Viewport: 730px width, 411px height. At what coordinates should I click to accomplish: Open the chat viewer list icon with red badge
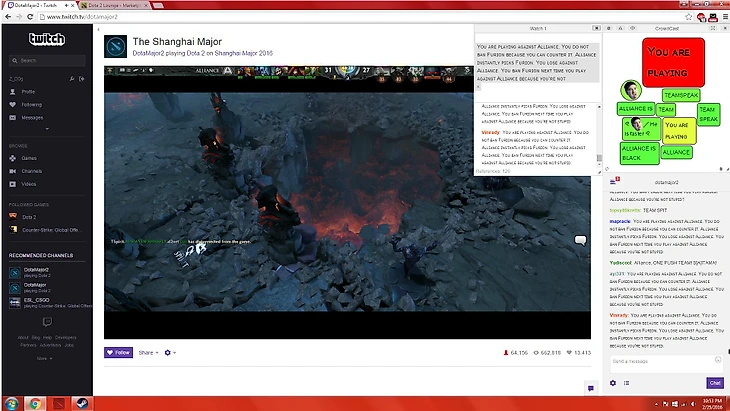[x=615, y=181]
